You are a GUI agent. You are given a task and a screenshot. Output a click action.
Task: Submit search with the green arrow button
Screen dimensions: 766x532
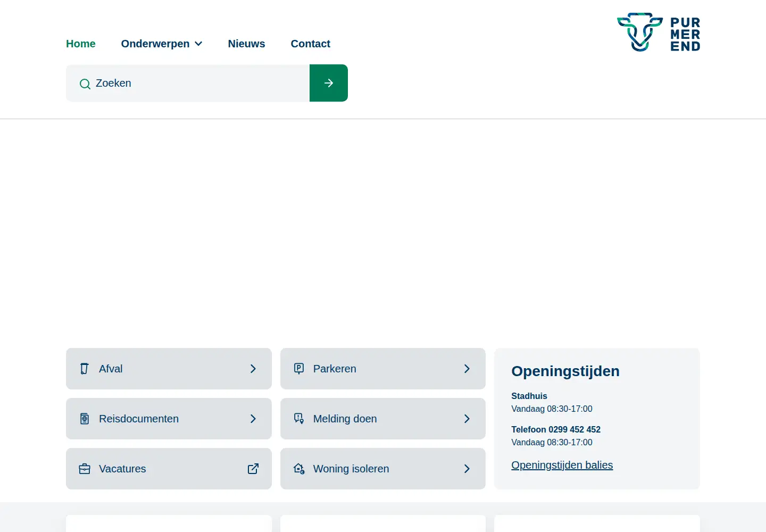[x=329, y=83]
